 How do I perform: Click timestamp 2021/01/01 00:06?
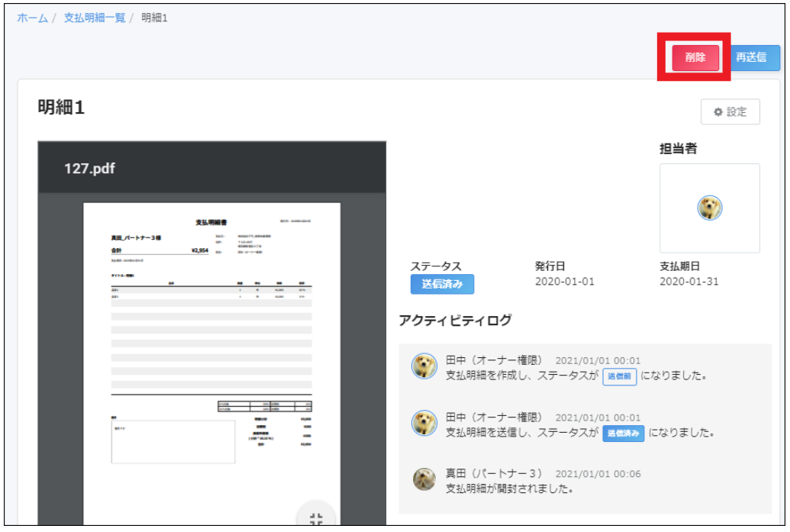(x=598, y=474)
